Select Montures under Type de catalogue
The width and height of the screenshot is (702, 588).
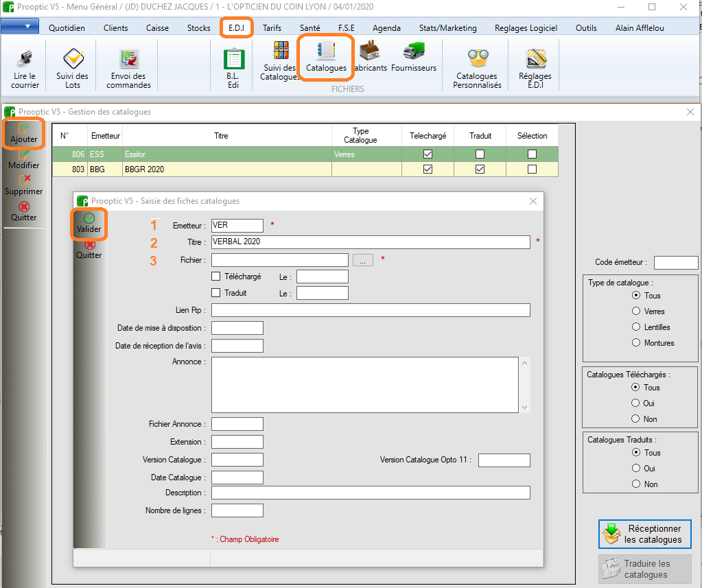coord(635,343)
